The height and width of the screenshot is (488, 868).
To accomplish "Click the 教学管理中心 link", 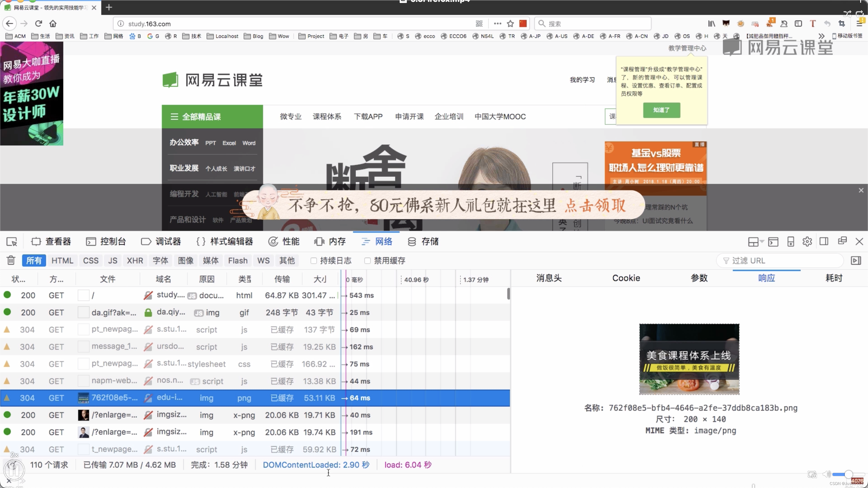I will [687, 48].
